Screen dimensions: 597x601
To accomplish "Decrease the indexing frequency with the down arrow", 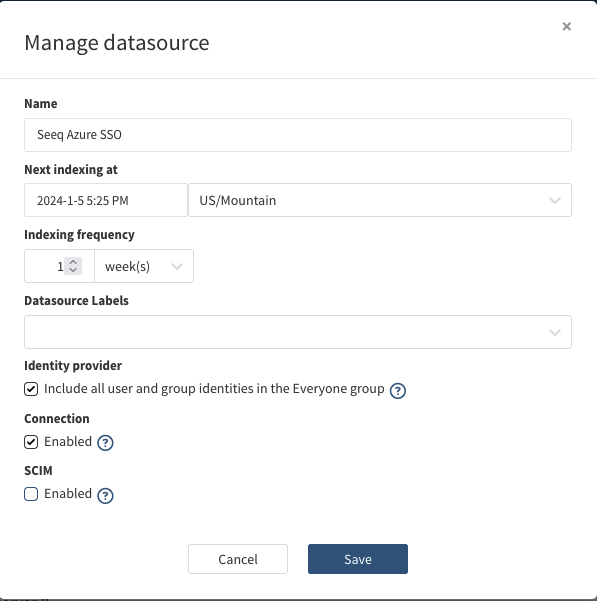I will pos(73,270).
